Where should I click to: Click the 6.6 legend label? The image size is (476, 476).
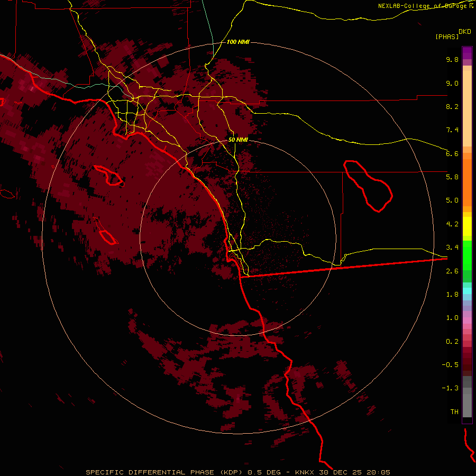tap(452, 153)
